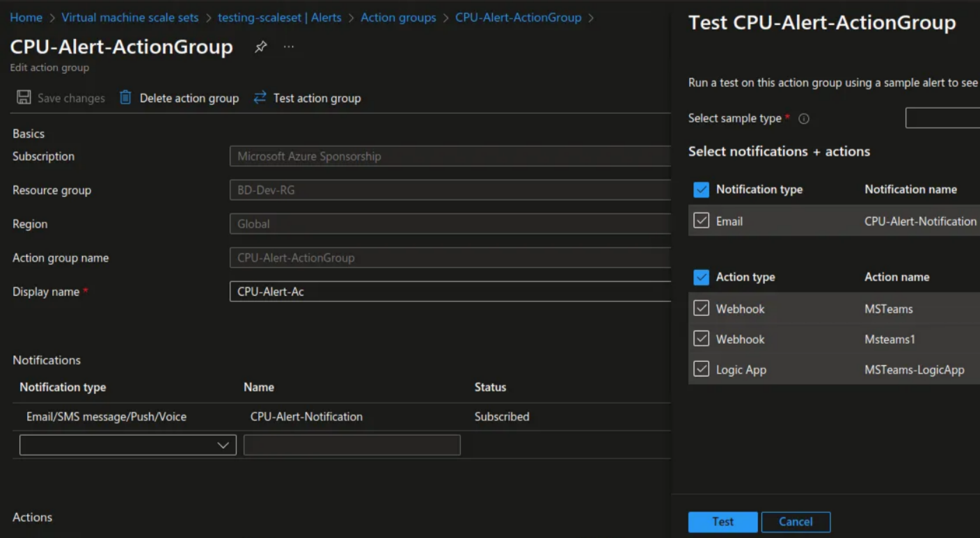This screenshot has width=980, height=538.
Task: Open testing-scaleset | Alerts breadcrumb link
Action: [279, 17]
